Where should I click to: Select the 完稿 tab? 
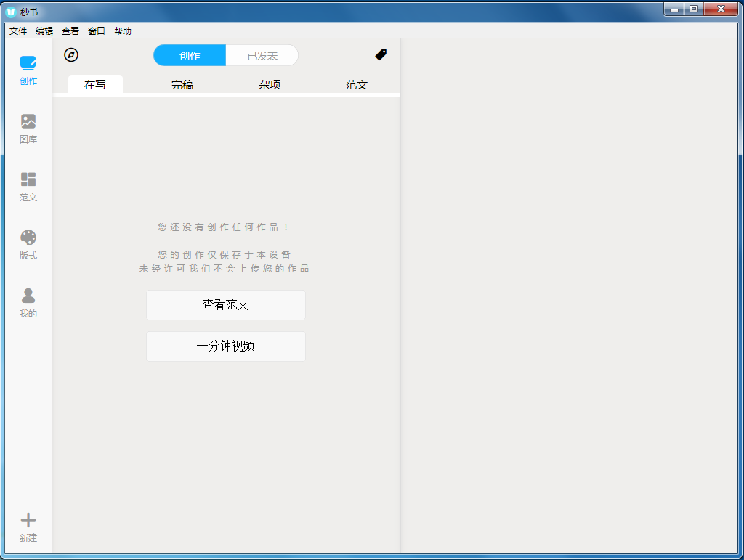click(x=182, y=84)
